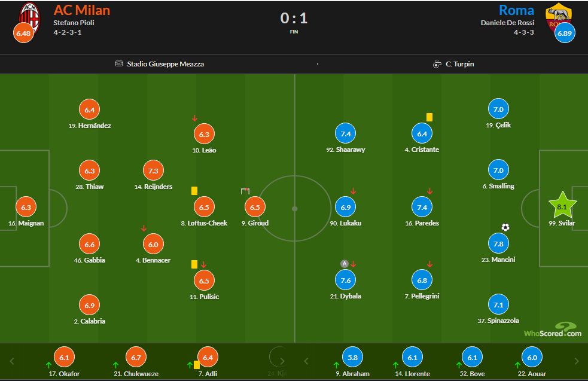Click the assist icon beside Dybala
Image resolution: width=588 pixels, height=381 pixels.
point(344,264)
